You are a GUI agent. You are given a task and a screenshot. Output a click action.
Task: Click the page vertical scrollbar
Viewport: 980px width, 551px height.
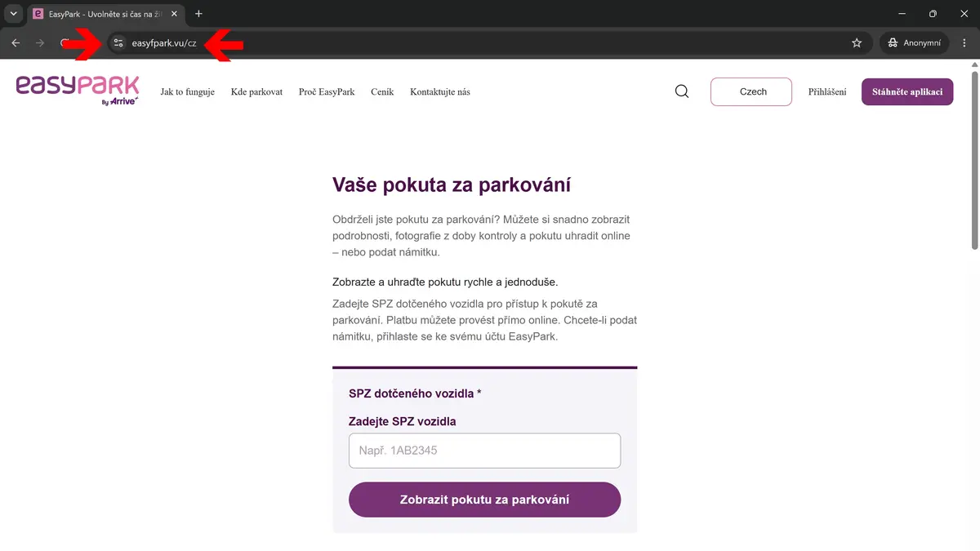click(x=974, y=159)
